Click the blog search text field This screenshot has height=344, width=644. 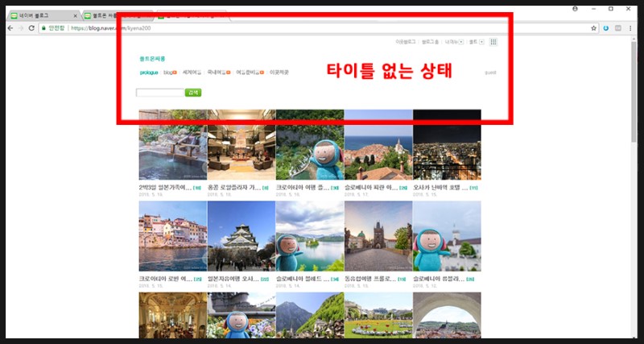(159, 93)
